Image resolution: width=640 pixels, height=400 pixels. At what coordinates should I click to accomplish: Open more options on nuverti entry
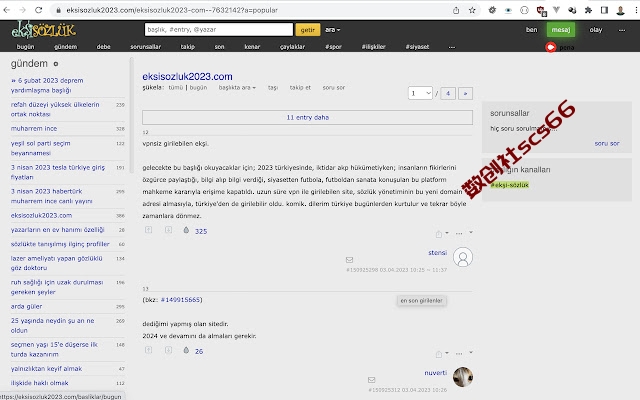coord(459,353)
